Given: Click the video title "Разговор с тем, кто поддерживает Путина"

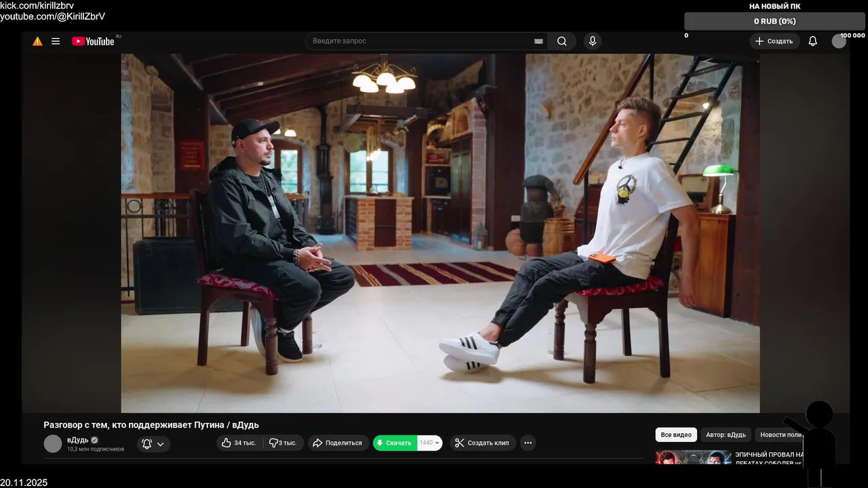Looking at the screenshot, I should click(151, 425).
